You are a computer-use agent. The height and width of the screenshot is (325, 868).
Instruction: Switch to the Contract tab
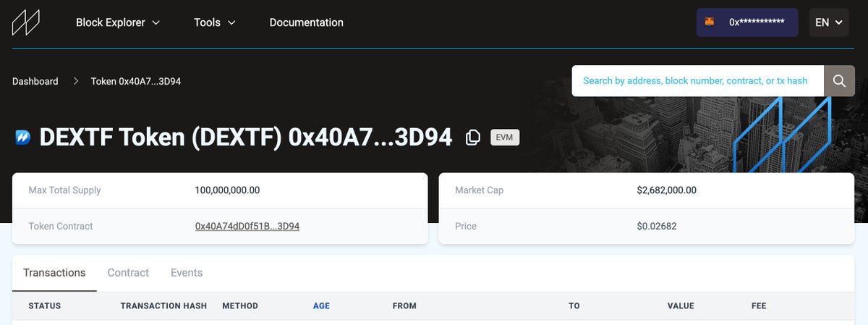[x=128, y=273]
